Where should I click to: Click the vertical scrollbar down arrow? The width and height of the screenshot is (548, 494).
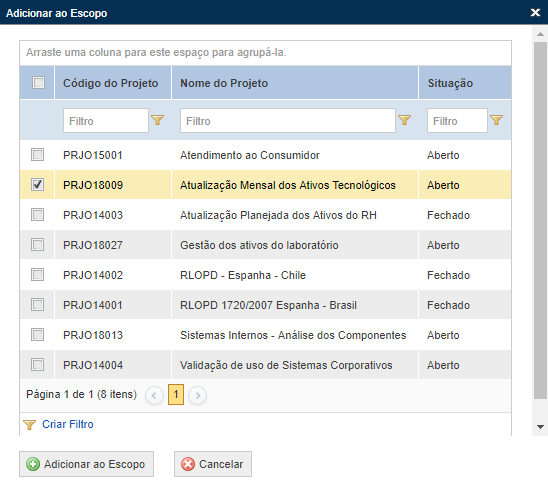coord(540,427)
